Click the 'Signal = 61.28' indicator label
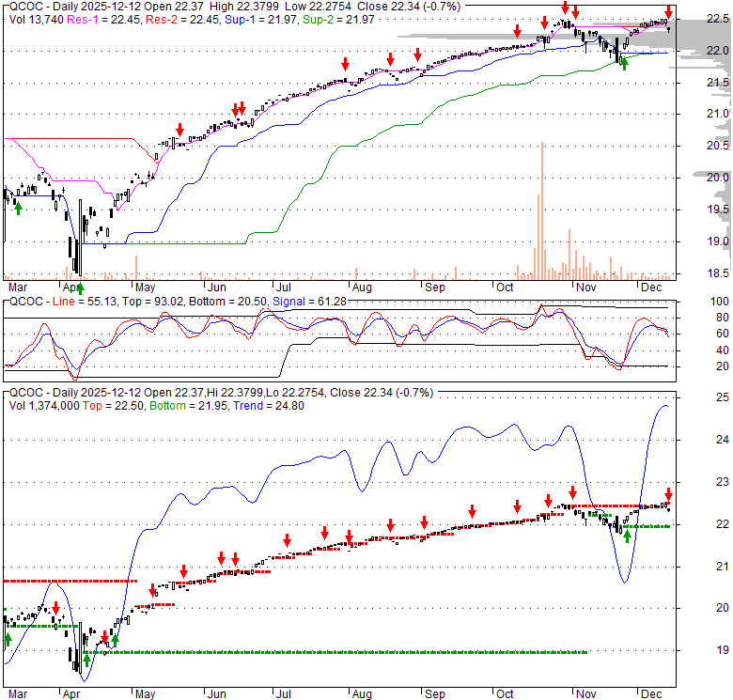Screen dimensions: 733x700 (309, 302)
